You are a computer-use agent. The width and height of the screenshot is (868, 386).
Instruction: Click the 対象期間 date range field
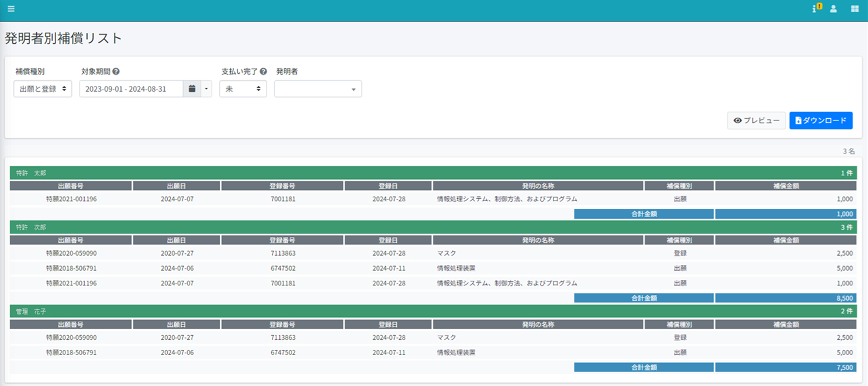click(132, 89)
